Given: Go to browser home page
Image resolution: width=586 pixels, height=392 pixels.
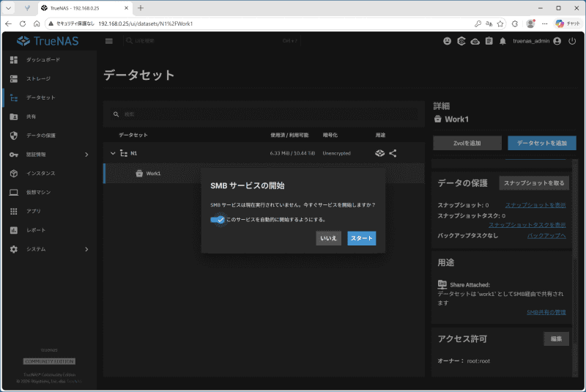Looking at the screenshot, I should click(37, 23).
